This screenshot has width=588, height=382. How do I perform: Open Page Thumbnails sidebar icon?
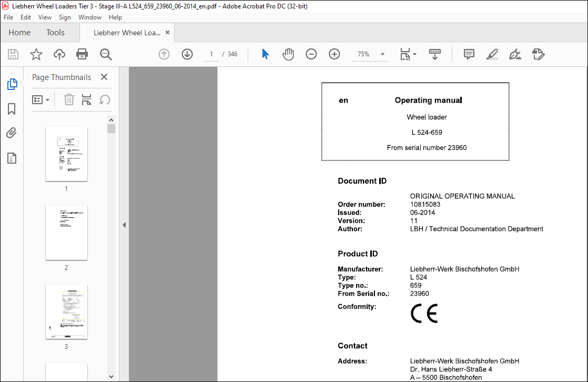pyautogui.click(x=12, y=84)
